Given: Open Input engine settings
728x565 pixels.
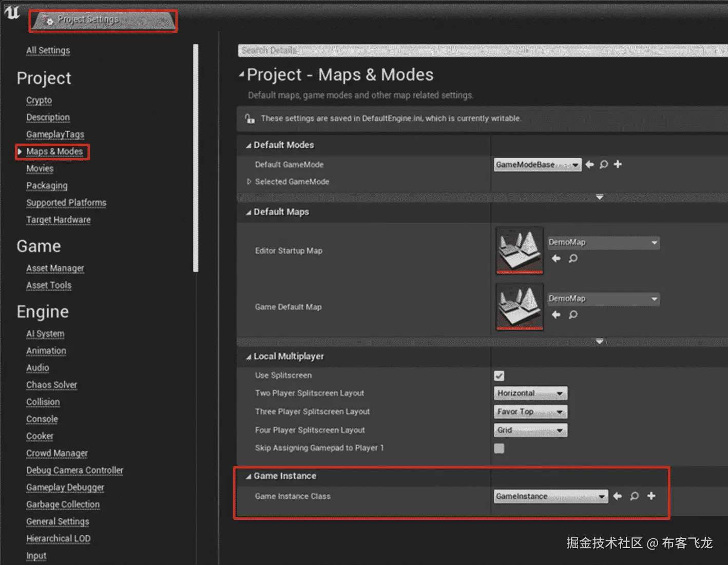Looking at the screenshot, I should (36, 555).
